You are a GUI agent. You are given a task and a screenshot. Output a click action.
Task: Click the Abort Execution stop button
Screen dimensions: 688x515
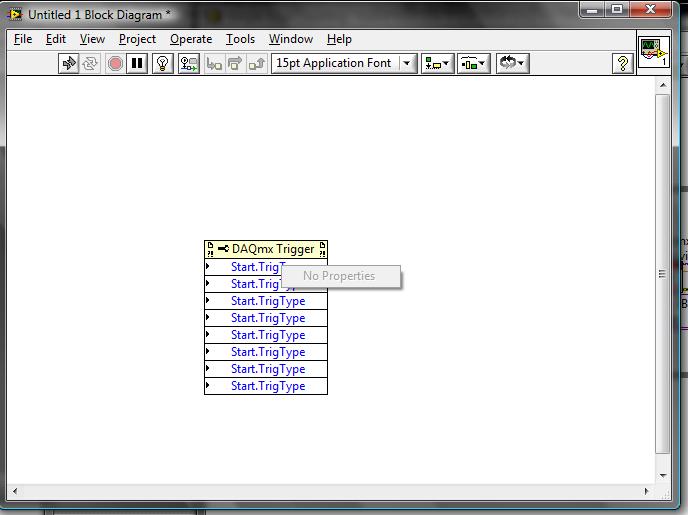click(115, 64)
